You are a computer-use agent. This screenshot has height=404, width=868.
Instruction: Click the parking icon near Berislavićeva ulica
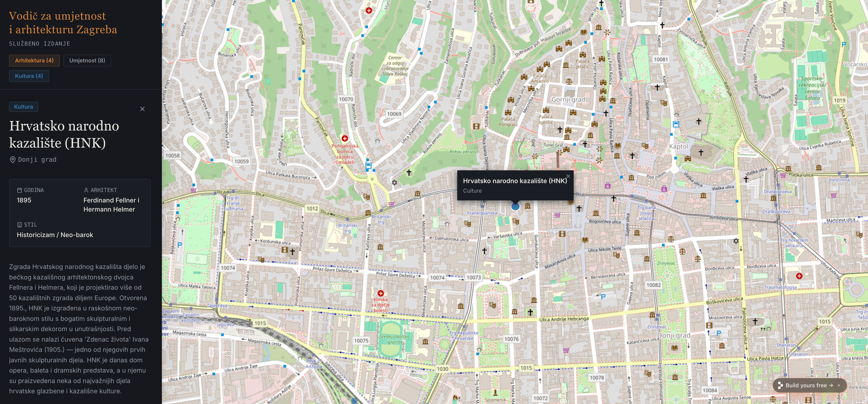point(603,297)
